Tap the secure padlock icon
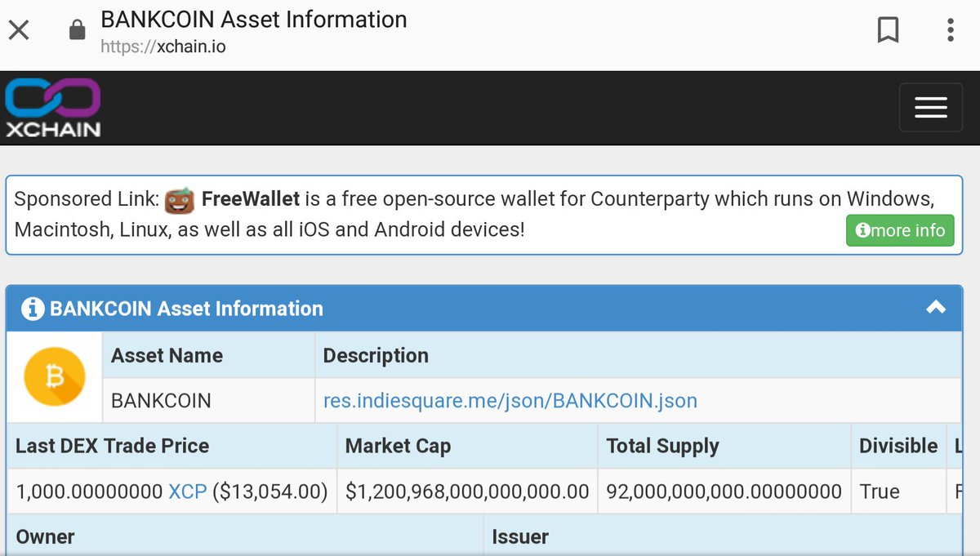The height and width of the screenshot is (556, 980). (77, 31)
